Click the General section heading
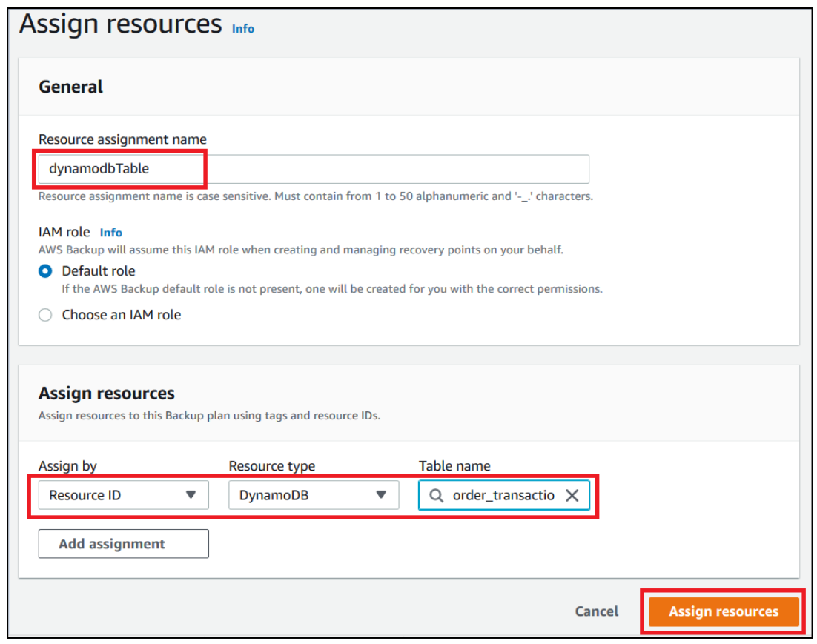This screenshot has height=644, width=817. tap(71, 87)
